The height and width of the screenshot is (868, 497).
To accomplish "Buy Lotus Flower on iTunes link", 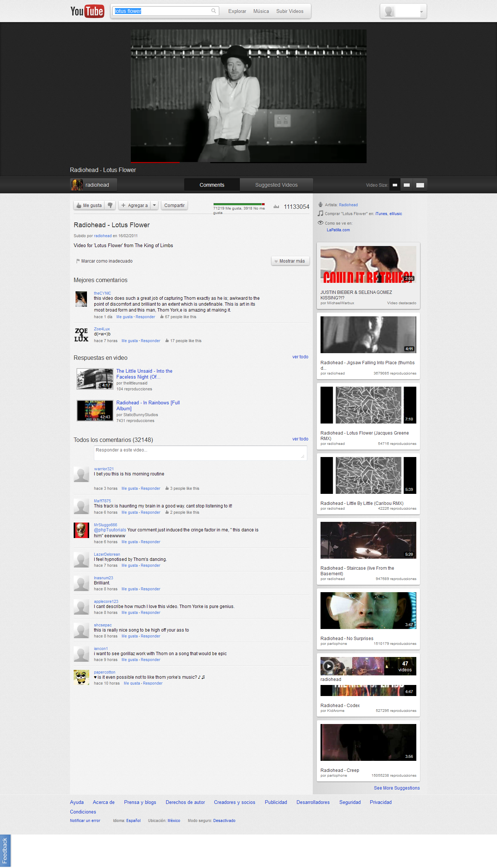I will coord(381,214).
